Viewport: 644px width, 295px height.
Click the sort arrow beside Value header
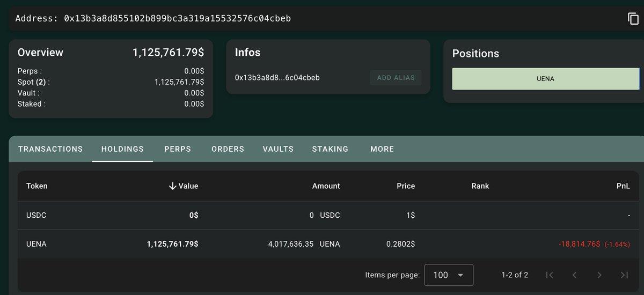172,186
